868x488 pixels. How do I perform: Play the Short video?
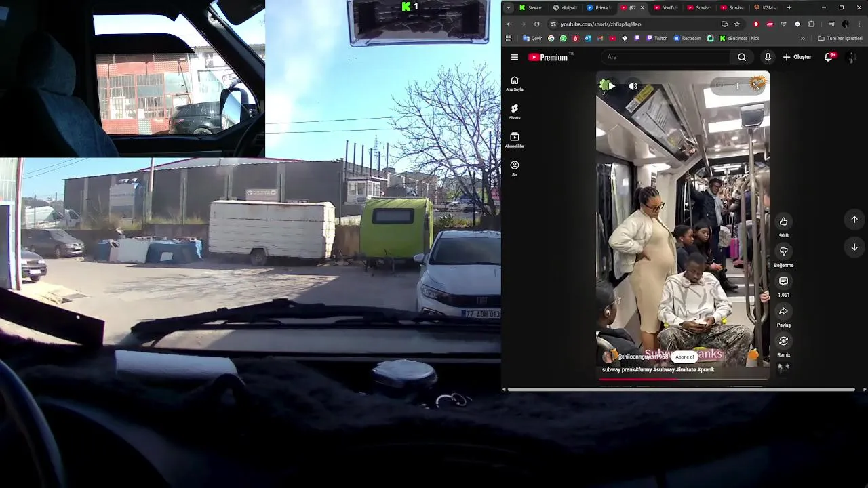point(611,86)
